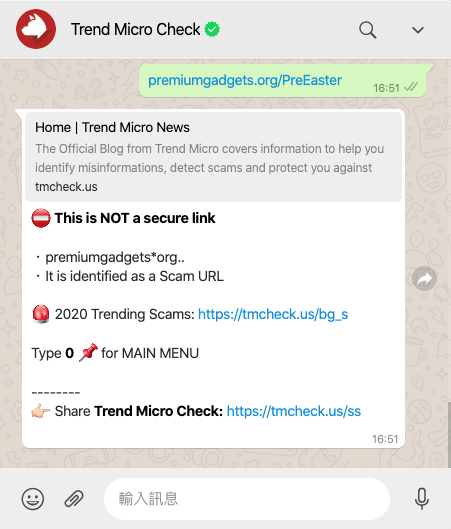Viewport: 451px width, 529px height.
Task: Open the tmcheck.us/bg_s trending scams link
Action: 273,314
